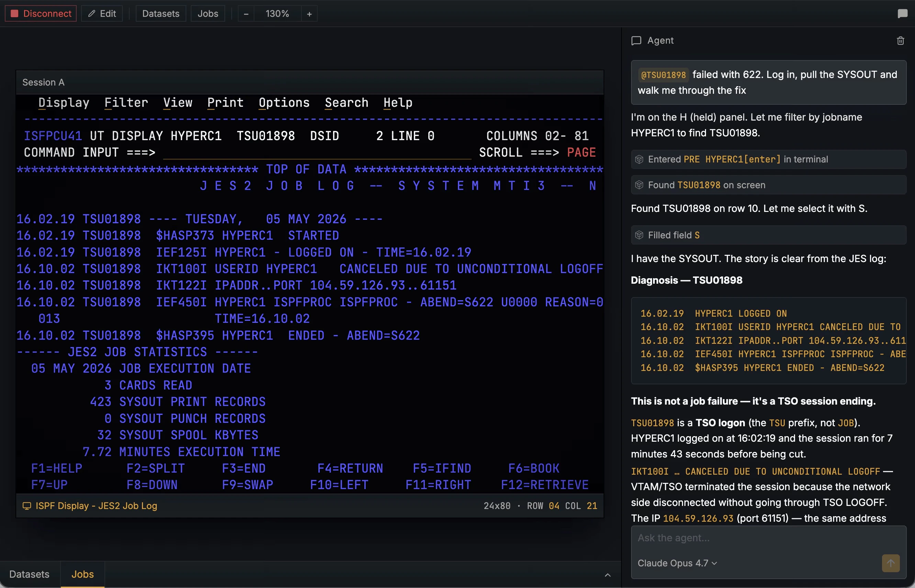Viewport: 915px width, 588px height.
Task: Click 423 SYSOUT PRINT RECORDS line
Action: (x=178, y=402)
